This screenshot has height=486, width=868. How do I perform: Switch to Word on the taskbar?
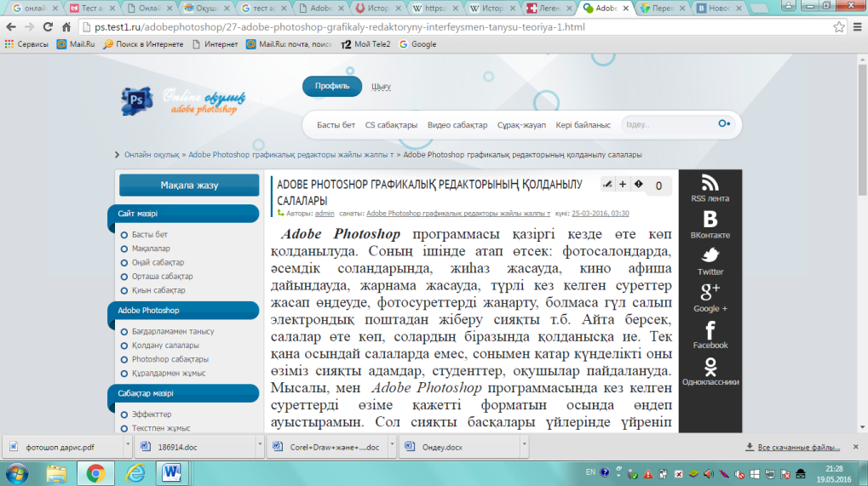coord(172,474)
